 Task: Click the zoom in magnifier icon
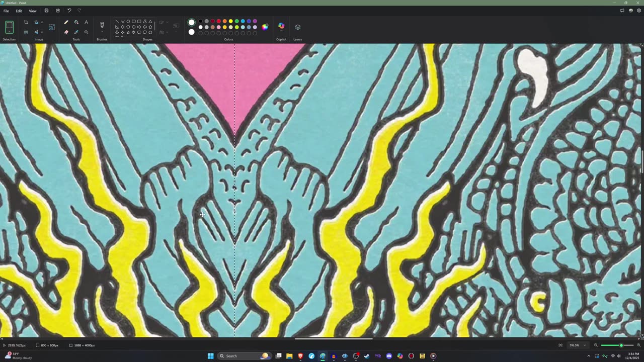click(638, 345)
